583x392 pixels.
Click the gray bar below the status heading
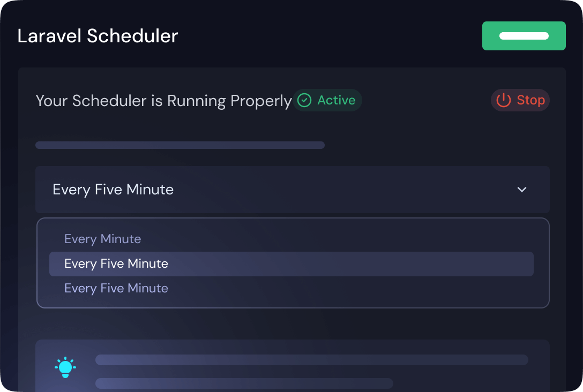180,145
